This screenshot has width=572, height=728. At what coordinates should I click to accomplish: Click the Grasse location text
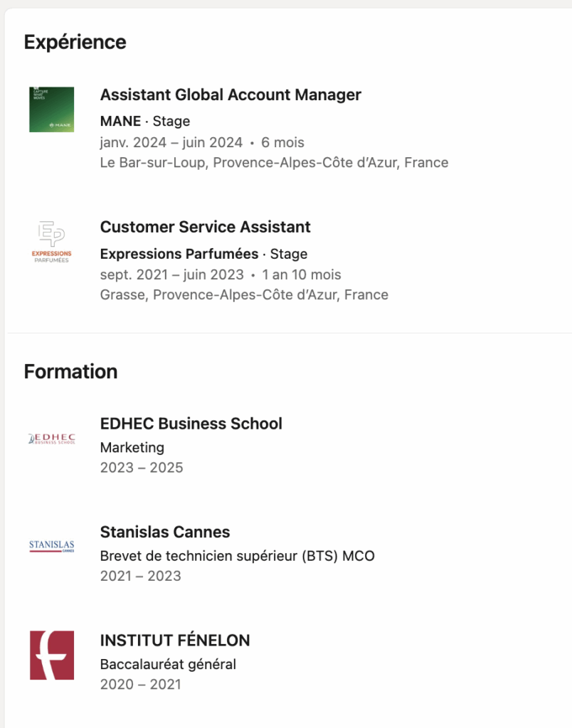(244, 294)
